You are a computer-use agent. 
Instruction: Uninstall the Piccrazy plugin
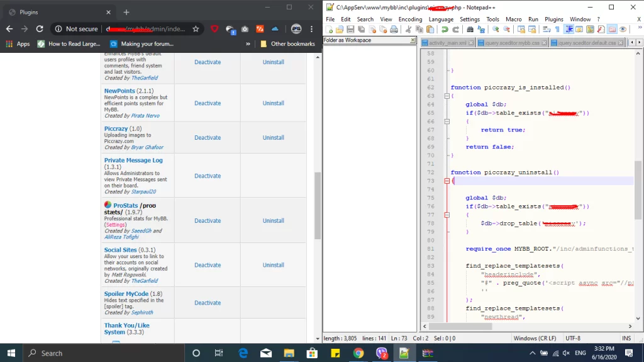pyautogui.click(x=273, y=138)
